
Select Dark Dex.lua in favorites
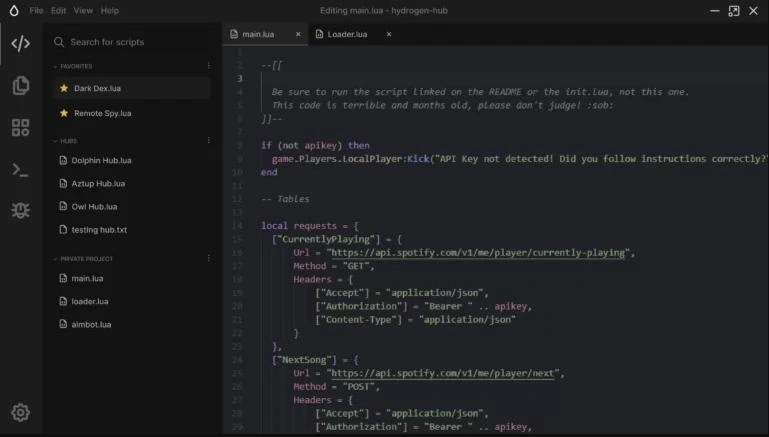click(x=131, y=88)
